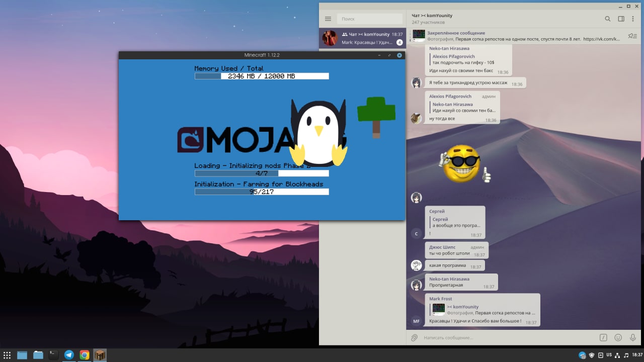The height and width of the screenshot is (362, 644).
Task: Click the pinned message photo thumbnail
Action: pyautogui.click(x=419, y=36)
